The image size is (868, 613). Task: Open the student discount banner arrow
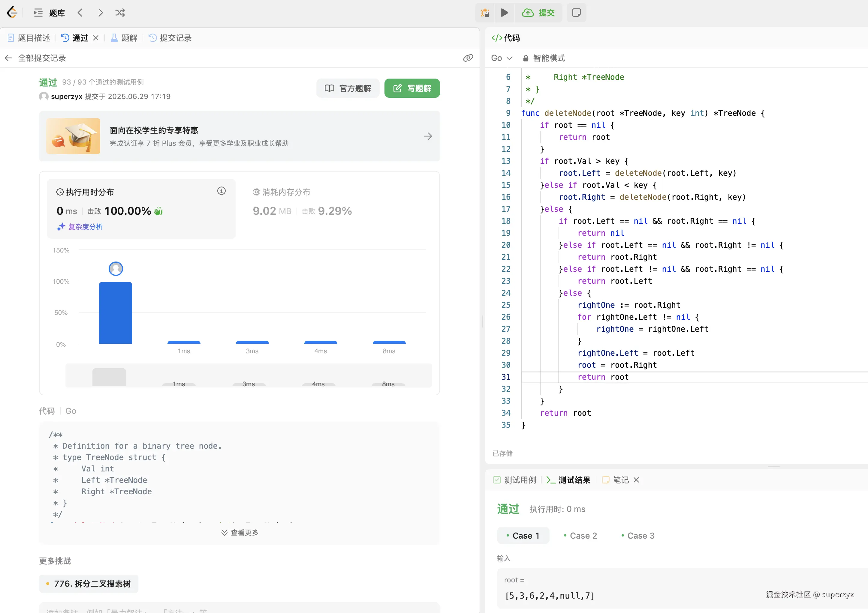click(x=428, y=136)
